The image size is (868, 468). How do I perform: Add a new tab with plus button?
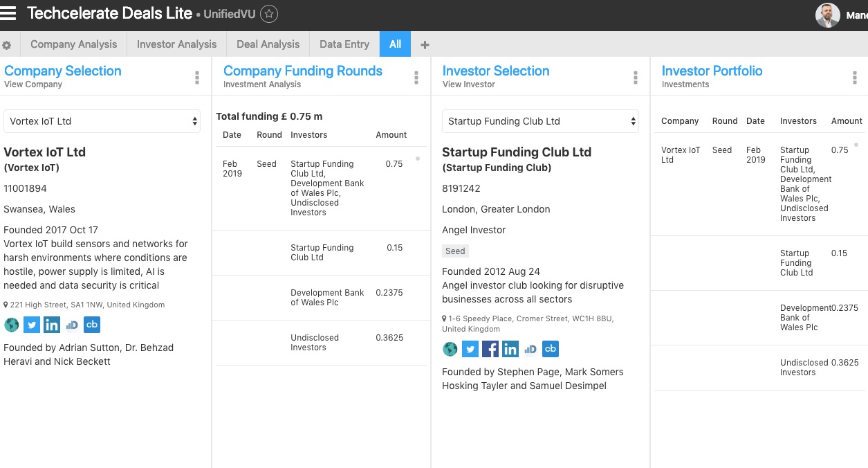425,45
